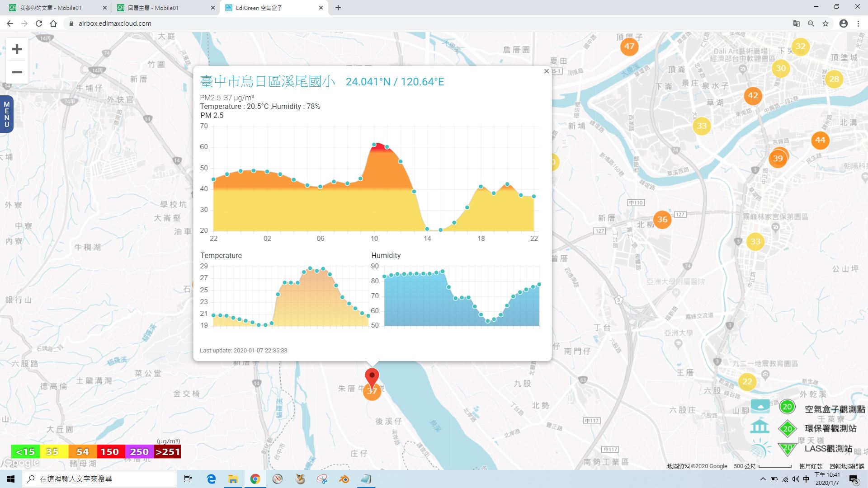Bookmark this page with star icon
This screenshot has width=868, height=488.
(x=826, y=23)
